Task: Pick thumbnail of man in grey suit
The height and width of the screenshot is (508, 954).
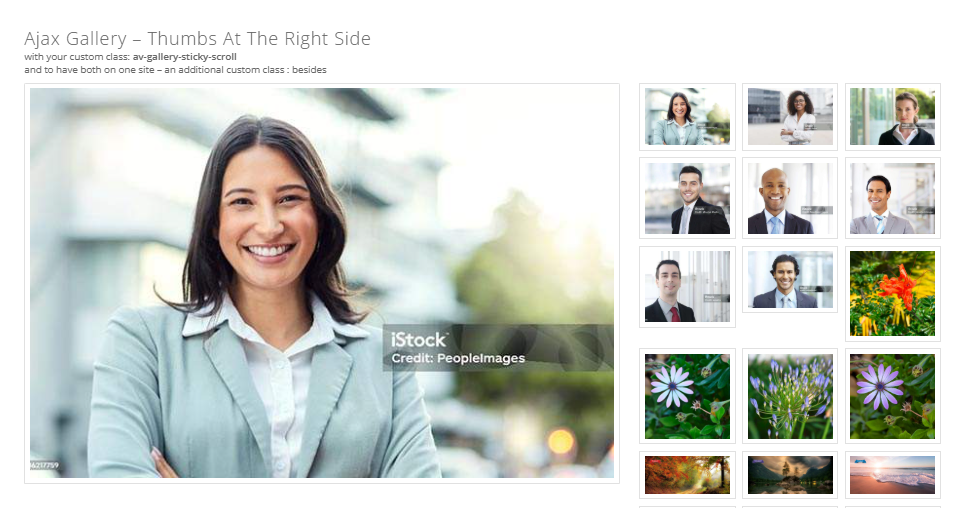Action: [893, 198]
